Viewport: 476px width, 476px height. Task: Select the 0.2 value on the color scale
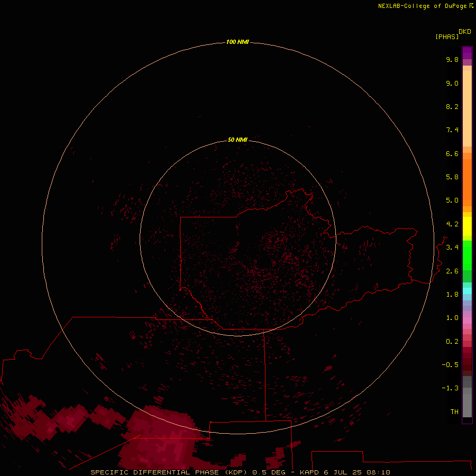pos(452,342)
